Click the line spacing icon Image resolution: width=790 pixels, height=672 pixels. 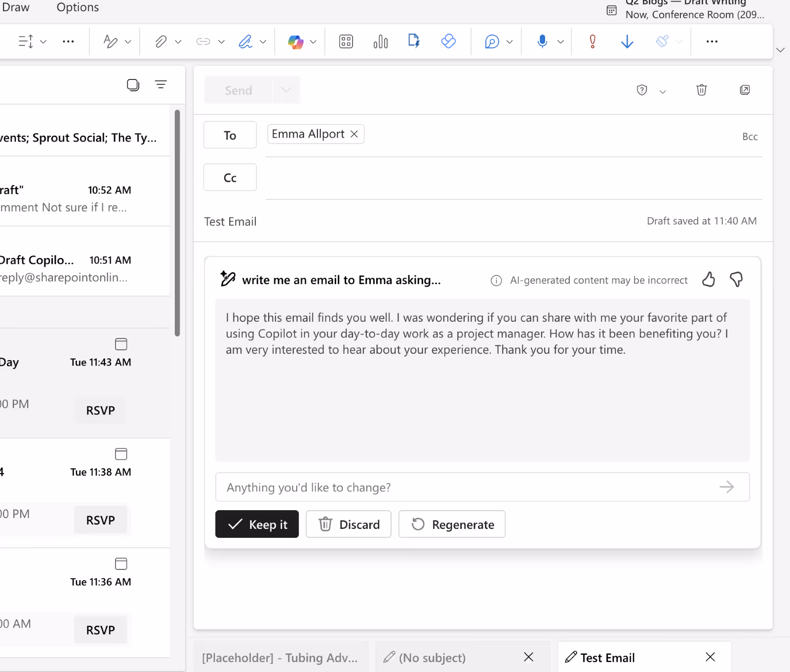26,41
